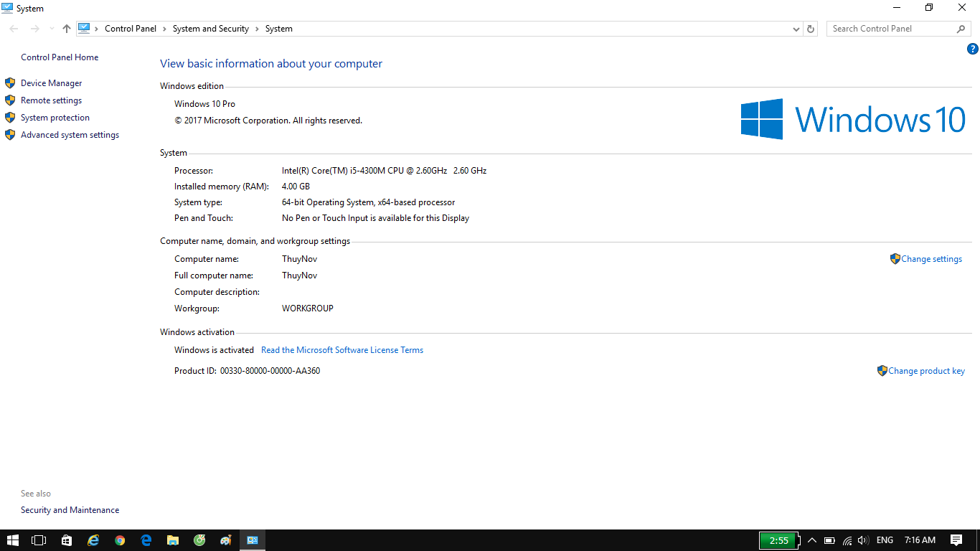Select the System breadcrumb segment

coord(279,29)
